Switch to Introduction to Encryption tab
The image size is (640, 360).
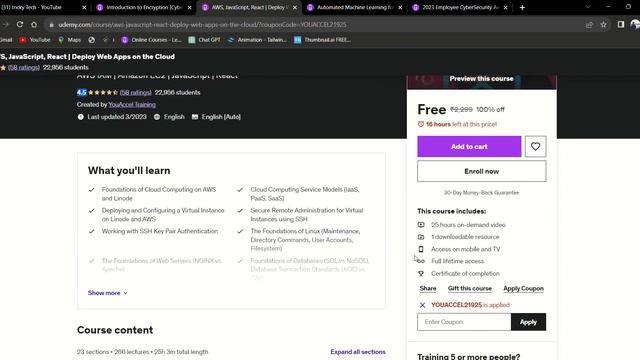(x=144, y=7)
